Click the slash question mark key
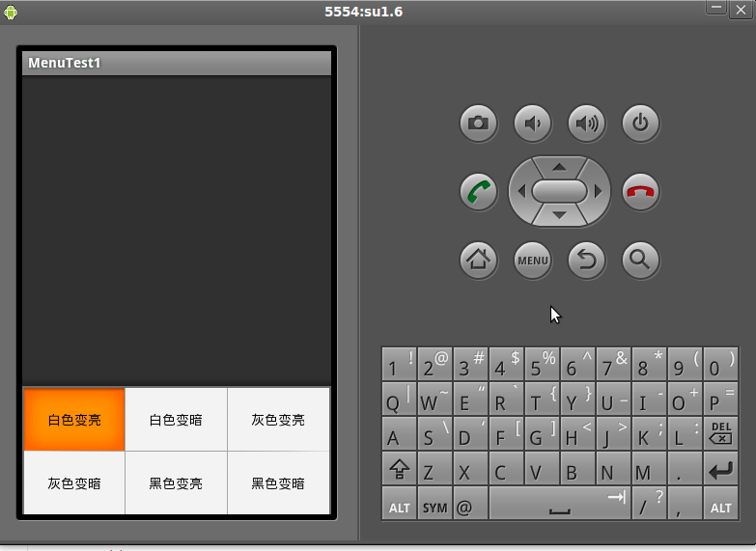Screen dimensions: 756x551 tap(649, 504)
